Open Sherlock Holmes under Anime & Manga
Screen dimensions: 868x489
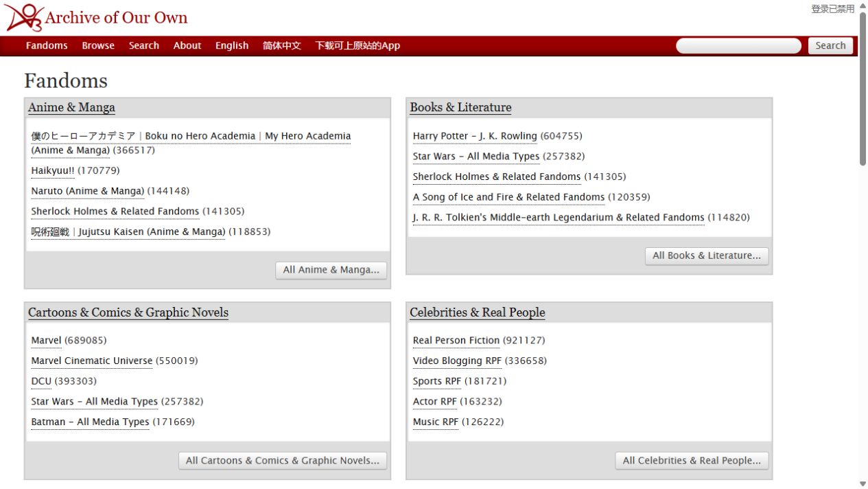coord(115,212)
